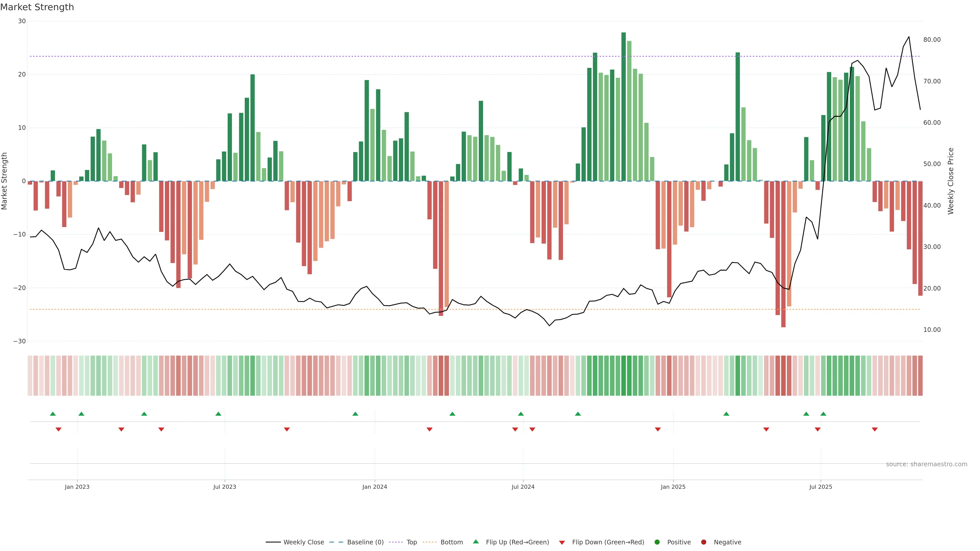Click the last red flip-down triangle marker
The height and width of the screenshot is (551, 980).
pyautogui.click(x=875, y=429)
